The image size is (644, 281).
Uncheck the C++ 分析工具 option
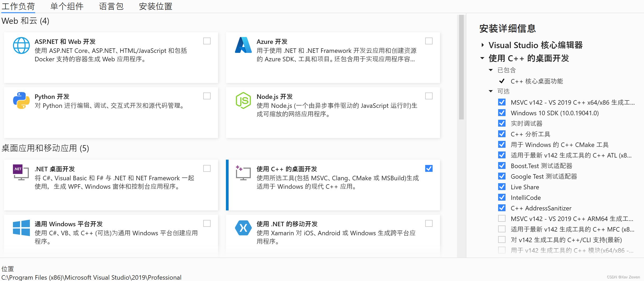(502, 134)
